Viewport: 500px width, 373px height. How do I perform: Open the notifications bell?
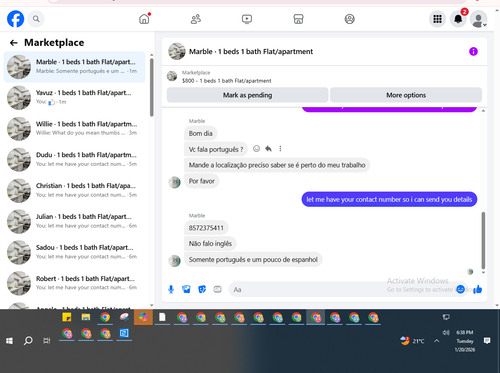tap(458, 19)
